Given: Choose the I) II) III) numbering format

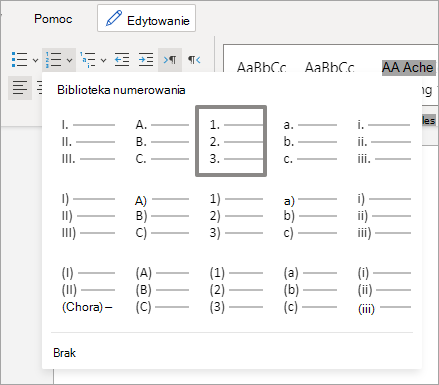Looking at the screenshot, I should pos(88,216).
